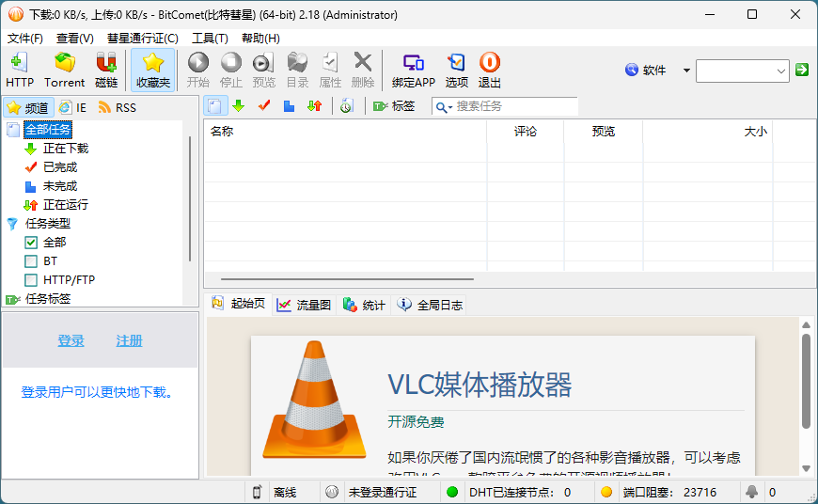Click the 停止 stop task icon
The width and height of the screenshot is (818, 504).
[x=231, y=70]
